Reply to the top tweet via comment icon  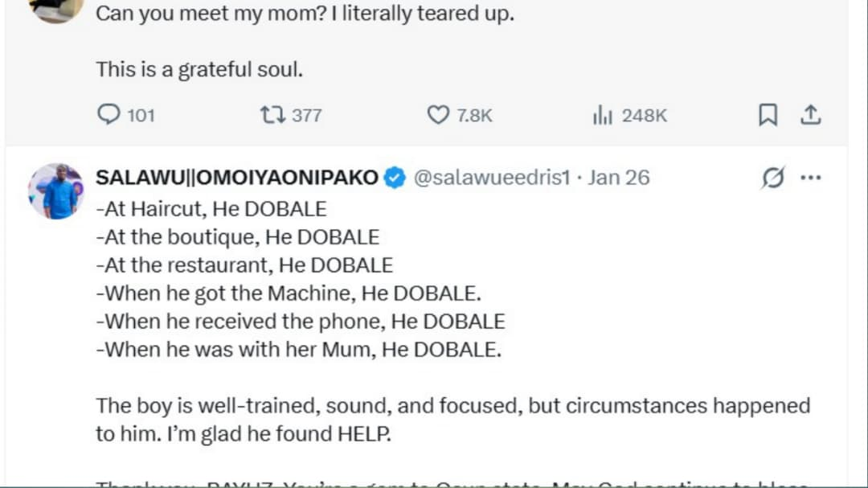coord(108,116)
